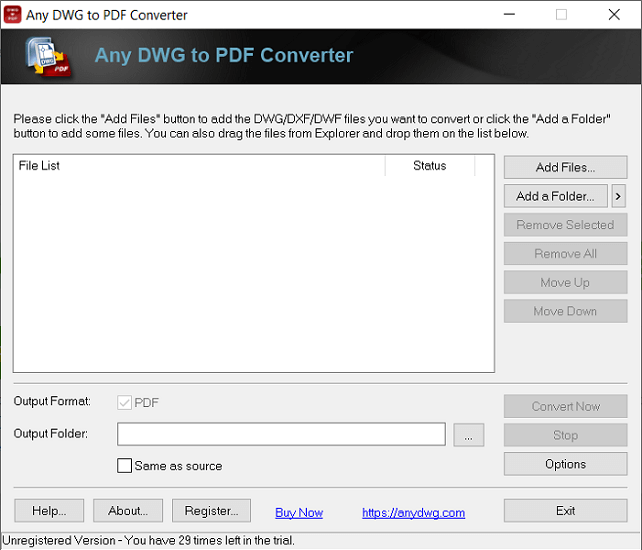Expand the arrow next to Add a Folder
The width and height of the screenshot is (642, 550).
coord(618,196)
